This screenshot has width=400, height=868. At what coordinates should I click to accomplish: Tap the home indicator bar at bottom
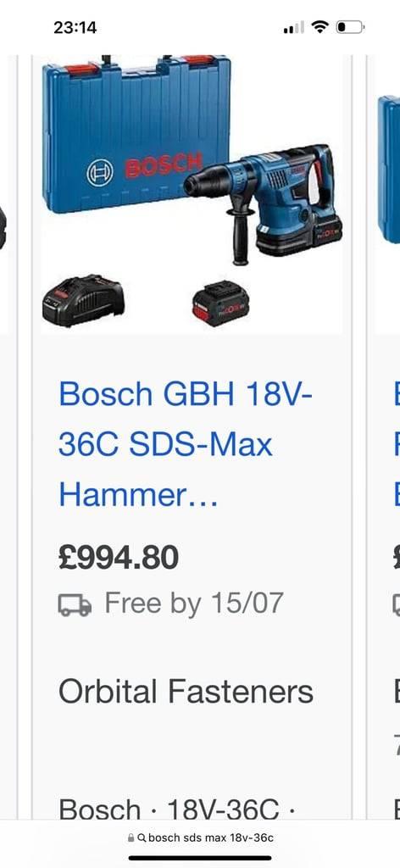coord(200,859)
